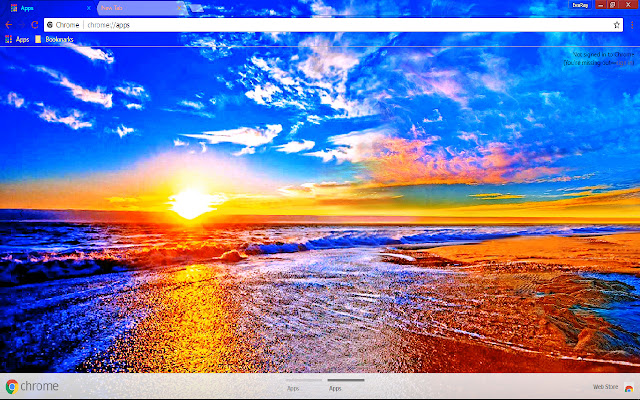Open the Chrome three-dot menu
640x400 pixels.
632,25
